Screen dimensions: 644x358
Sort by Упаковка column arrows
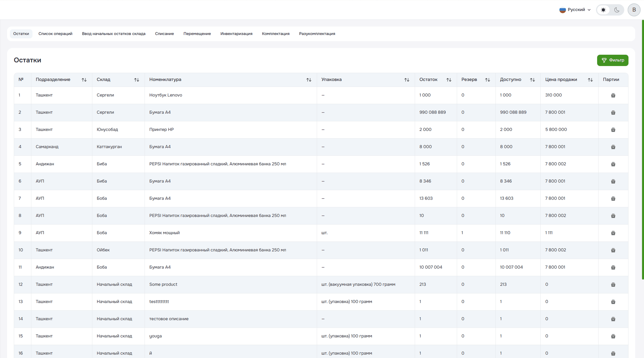click(407, 80)
